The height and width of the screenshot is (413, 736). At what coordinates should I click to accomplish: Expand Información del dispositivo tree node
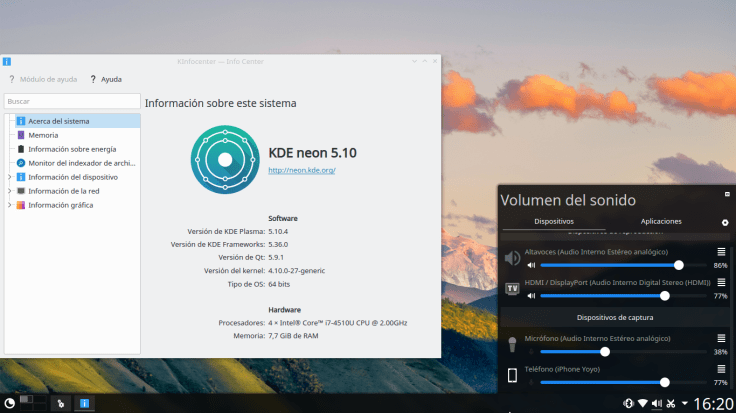pyautogui.click(x=9, y=177)
